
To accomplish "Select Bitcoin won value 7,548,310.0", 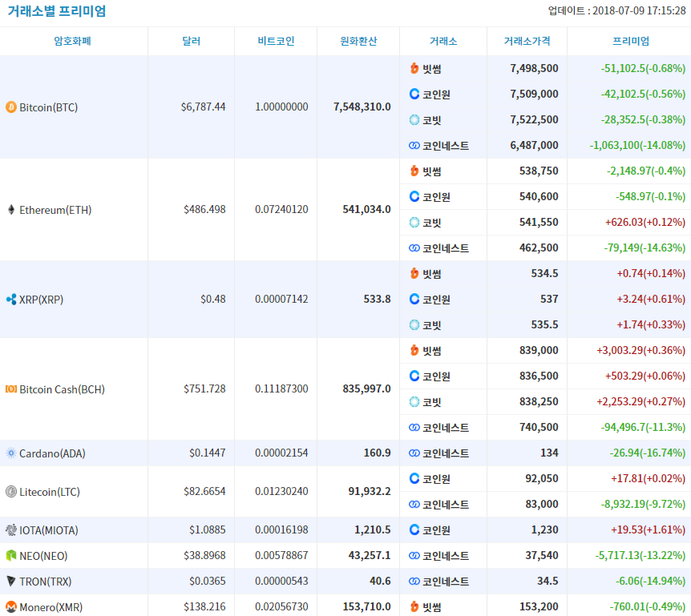I will tap(362, 107).
